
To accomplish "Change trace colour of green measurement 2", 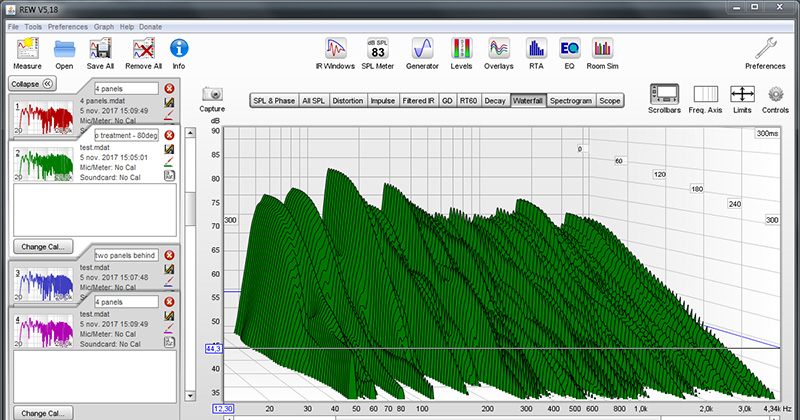I will pyautogui.click(x=169, y=162).
